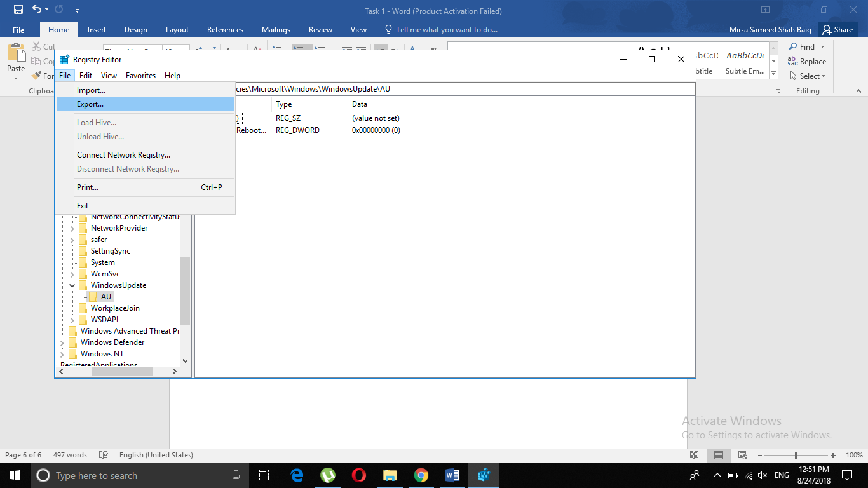The width and height of the screenshot is (868, 488).
Task: Click the Share button
Action: [837, 30]
